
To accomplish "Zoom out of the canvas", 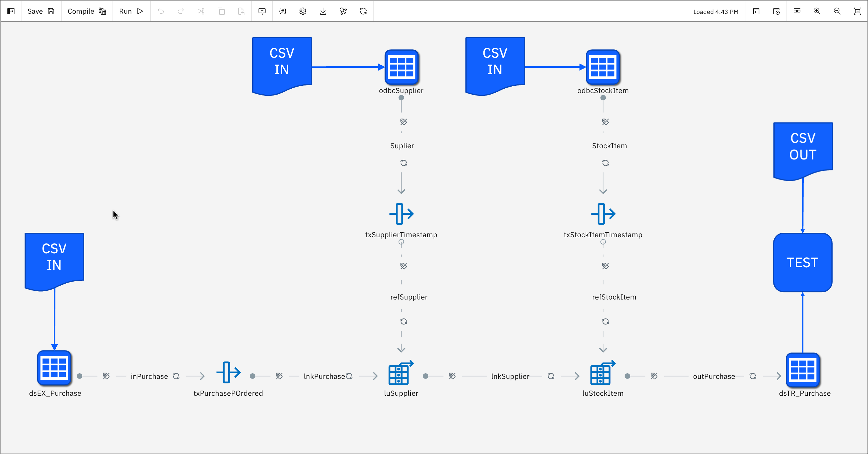I will point(837,11).
